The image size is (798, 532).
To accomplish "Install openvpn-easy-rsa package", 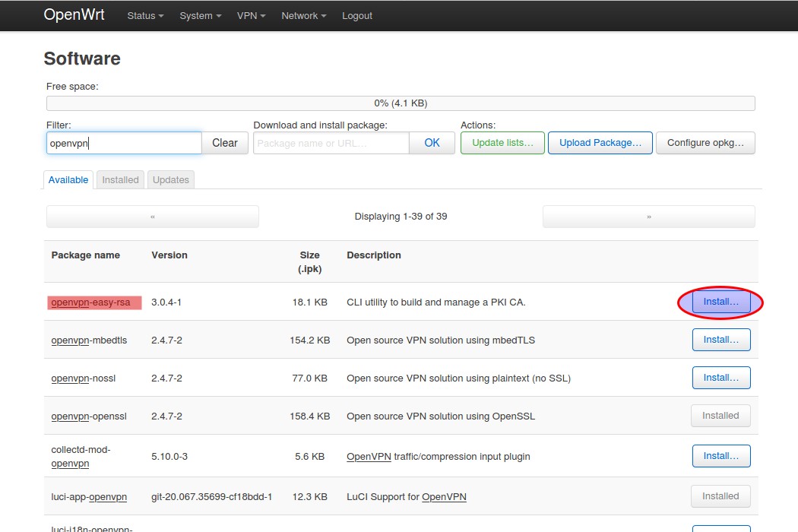I will [721, 302].
